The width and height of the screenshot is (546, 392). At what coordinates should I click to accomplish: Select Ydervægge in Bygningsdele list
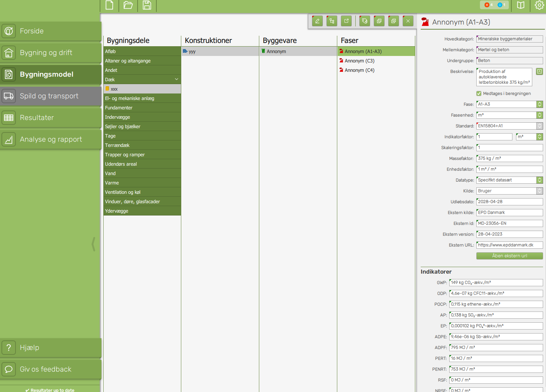(x=117, y=211)
